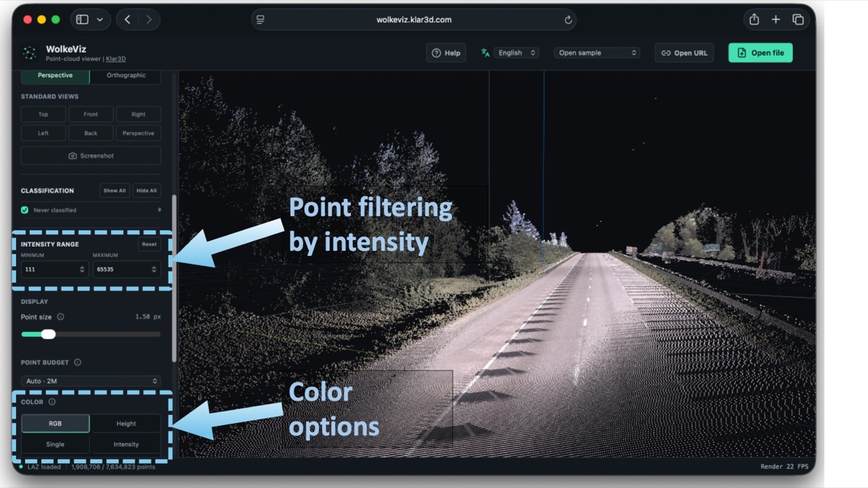
Task: Toggle the Never classified checkbox
Action: coord(25,210)
